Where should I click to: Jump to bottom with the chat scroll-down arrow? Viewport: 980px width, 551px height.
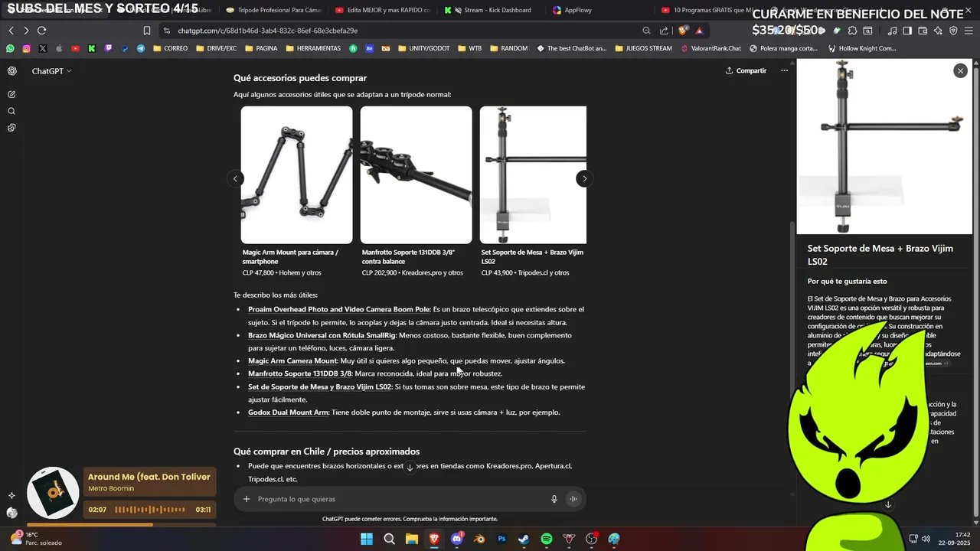410,468
